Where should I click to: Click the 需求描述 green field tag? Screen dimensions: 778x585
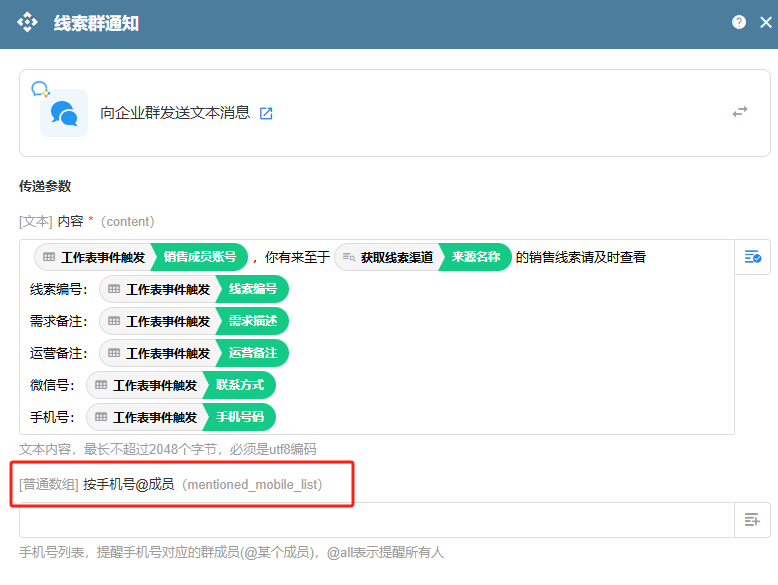253,321
